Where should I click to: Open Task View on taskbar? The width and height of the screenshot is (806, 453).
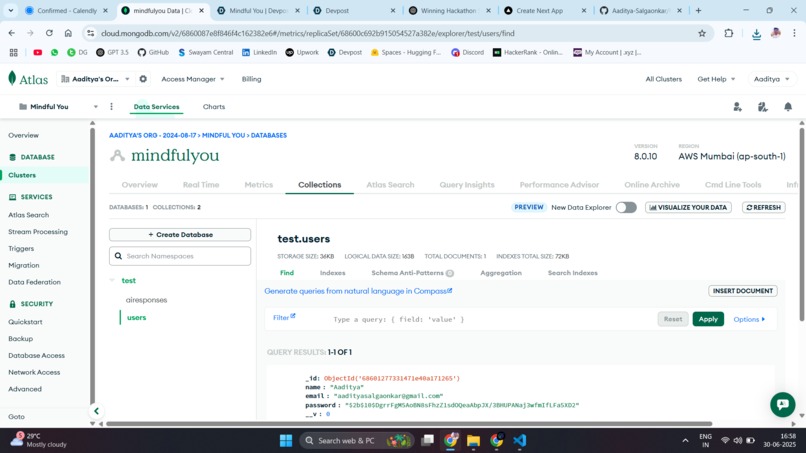coord(427,441)
